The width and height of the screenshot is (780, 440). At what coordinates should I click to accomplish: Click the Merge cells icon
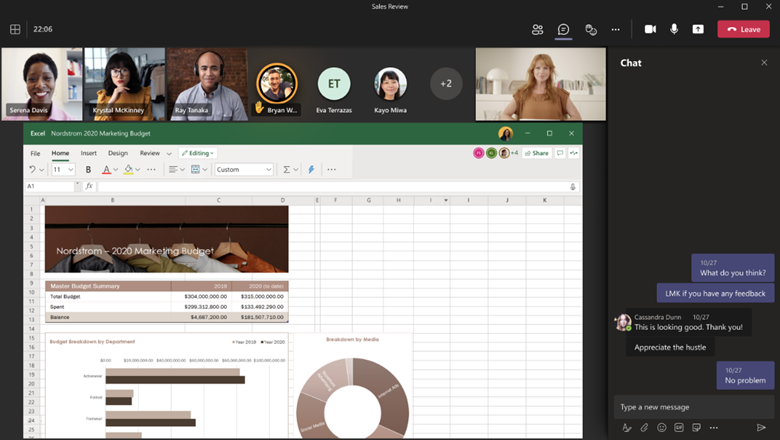coord(195,170)
